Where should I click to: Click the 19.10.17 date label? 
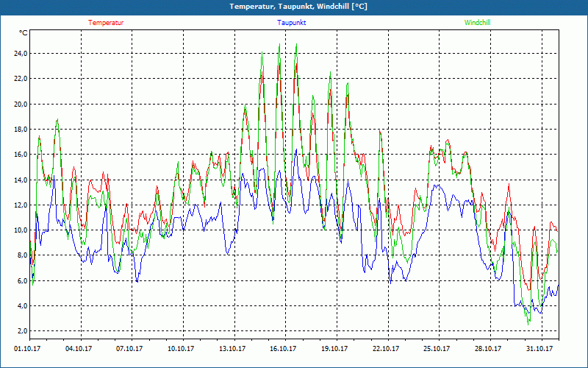334,349
